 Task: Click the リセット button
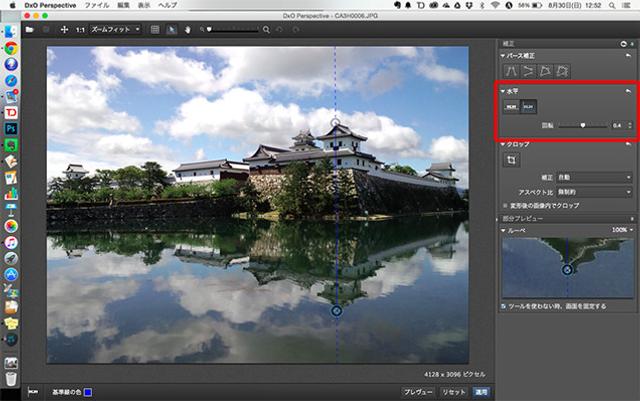(x=454, y=391)
